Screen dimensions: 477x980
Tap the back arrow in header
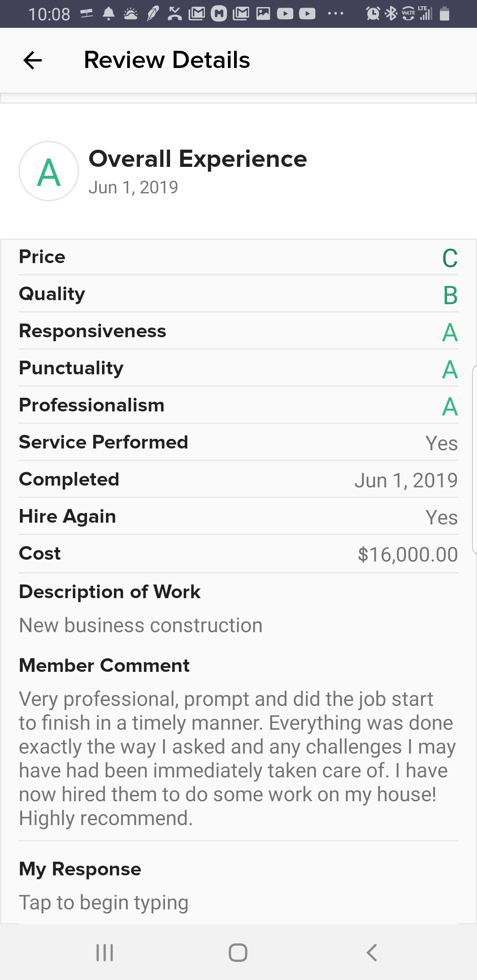click(33, 60)
